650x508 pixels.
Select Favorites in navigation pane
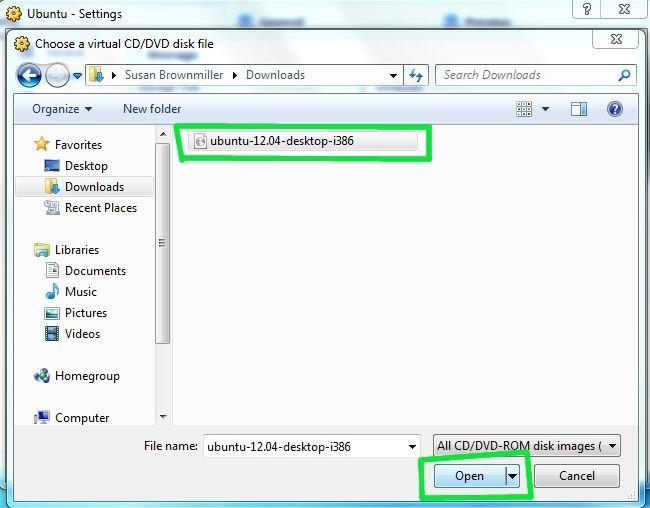[x=78, y=145]
